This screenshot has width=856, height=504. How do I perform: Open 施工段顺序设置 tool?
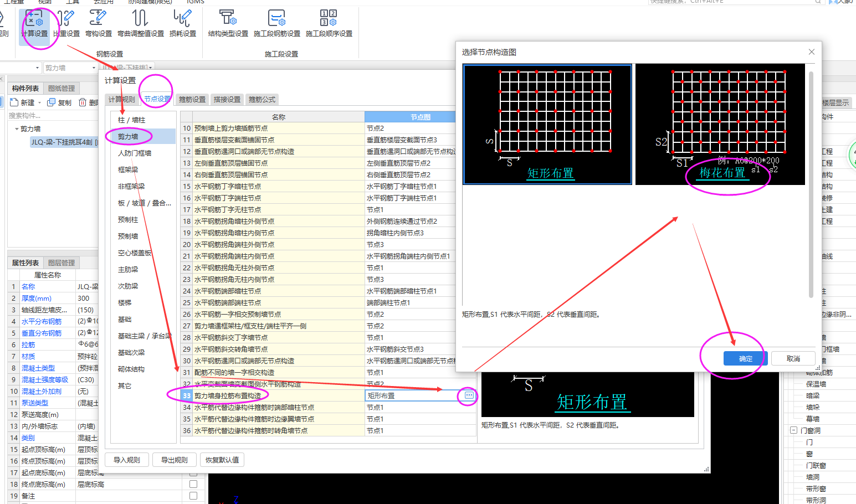click(329, 24)
